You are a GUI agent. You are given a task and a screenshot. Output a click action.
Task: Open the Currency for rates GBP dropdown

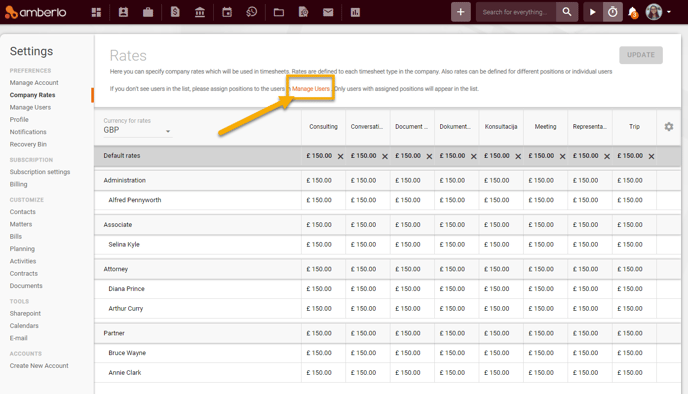point(137,130)
